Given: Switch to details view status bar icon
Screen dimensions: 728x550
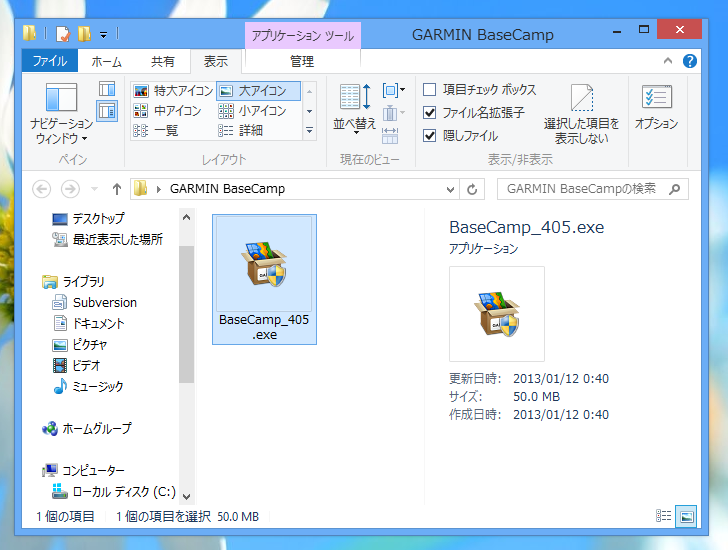Looking at the screenshot, I should 663,516.
